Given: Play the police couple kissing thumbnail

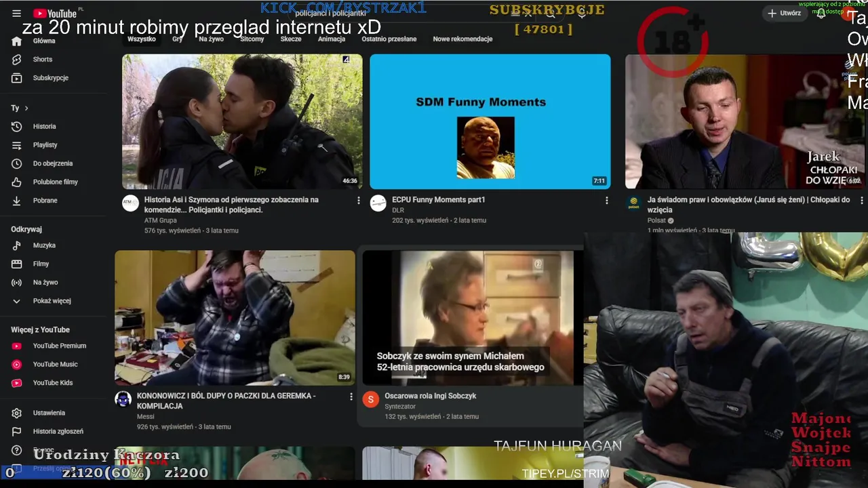Looking at the screenshot, I should tap(242, 121).
